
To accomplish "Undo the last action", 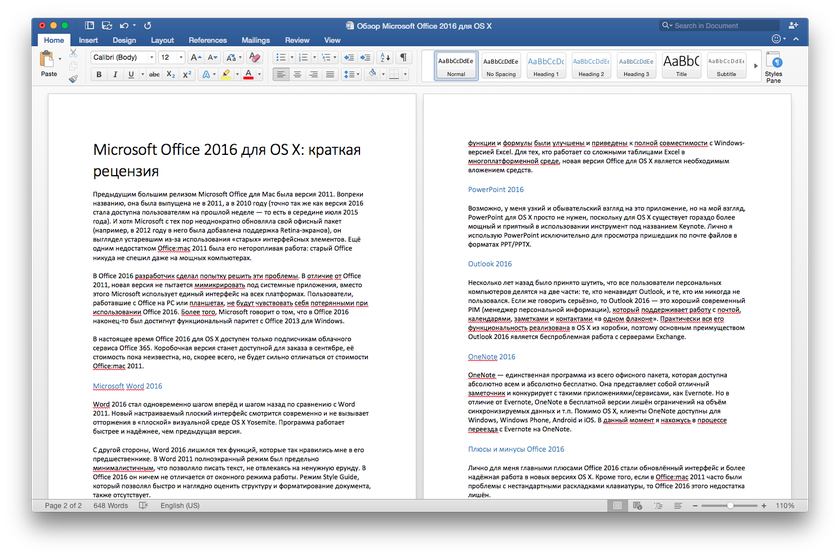I will pos(124,25).
